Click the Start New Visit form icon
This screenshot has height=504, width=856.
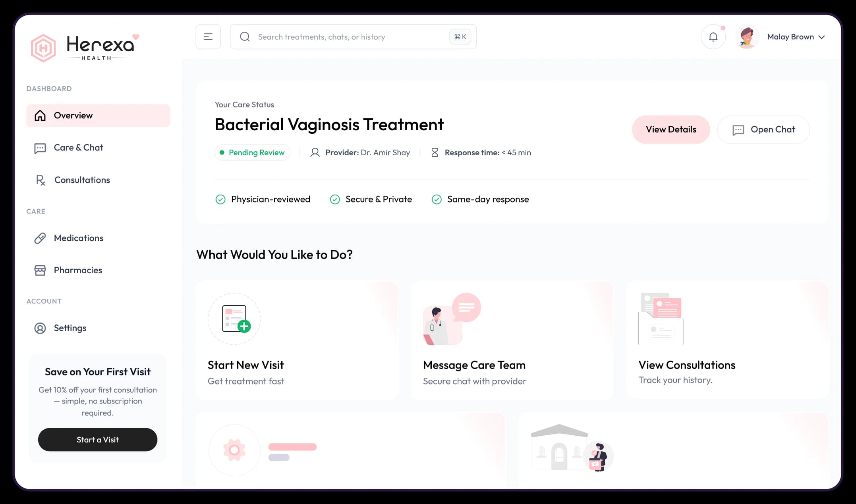(234, 319)
